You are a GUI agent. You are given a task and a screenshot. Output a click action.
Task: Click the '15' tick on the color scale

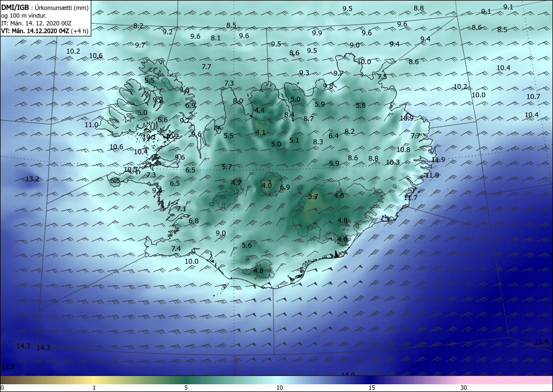pos(372,388)
